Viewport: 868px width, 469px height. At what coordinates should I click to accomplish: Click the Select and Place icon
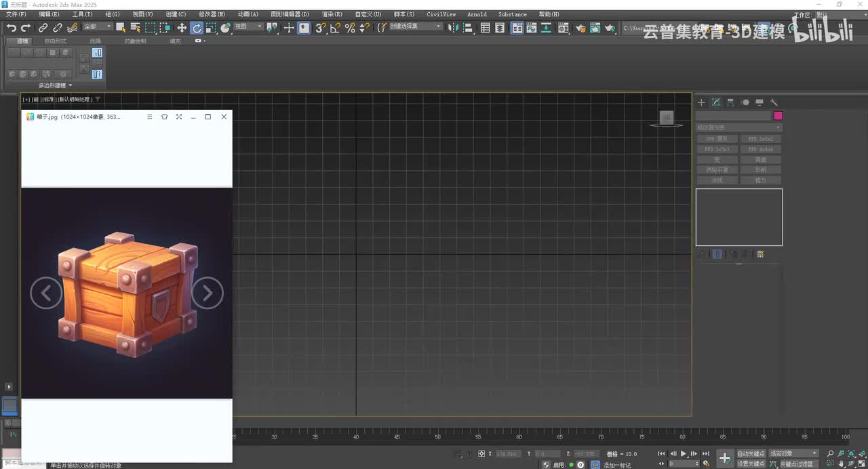(x=226, y=28)
